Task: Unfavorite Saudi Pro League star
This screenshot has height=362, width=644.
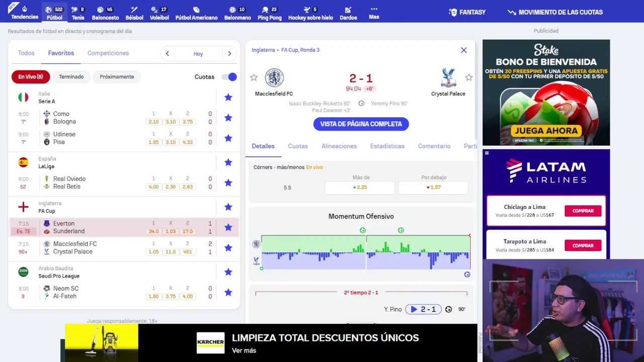Action: tap(228, 272)
